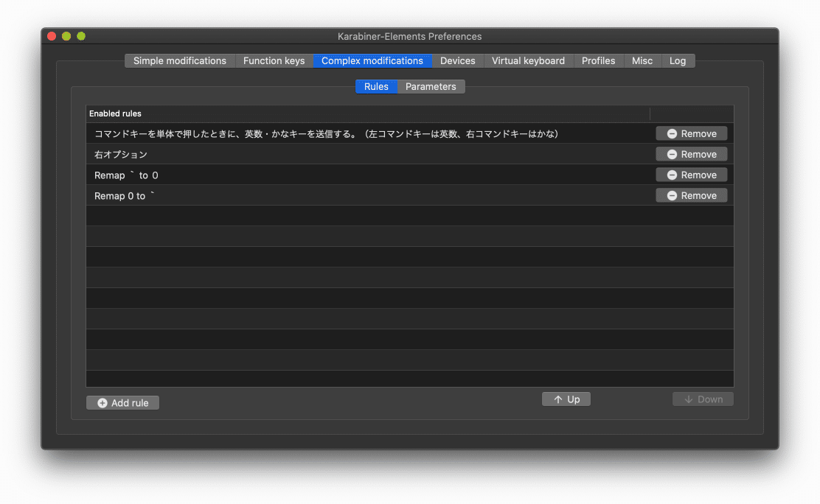Remove the 'Remap ` to 0' rule

(x=692, y=175)
